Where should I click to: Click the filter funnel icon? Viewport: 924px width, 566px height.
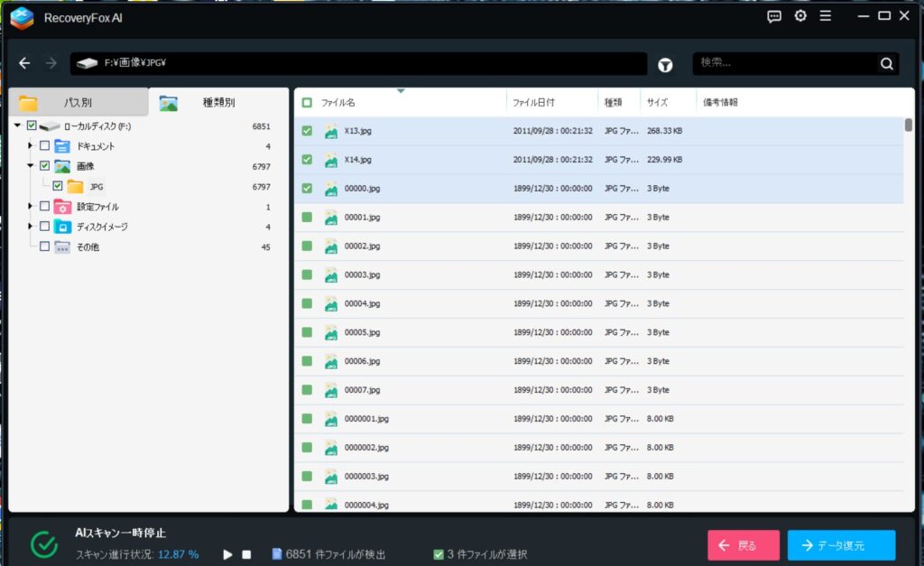pyautogui.click(x=665, y=64)
